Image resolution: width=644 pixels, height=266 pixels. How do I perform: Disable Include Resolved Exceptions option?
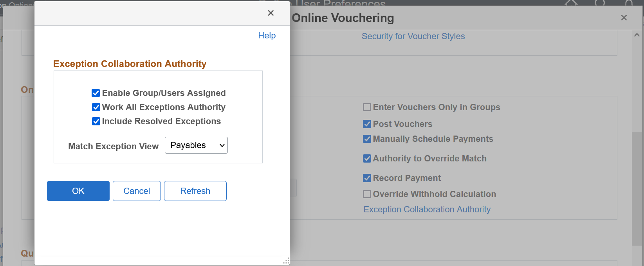[x=96, y=121]
